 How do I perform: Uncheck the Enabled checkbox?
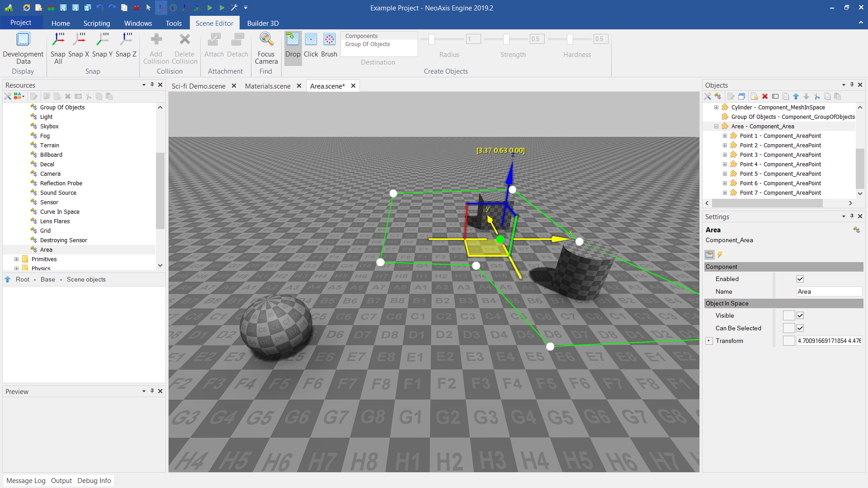point(800,279)
